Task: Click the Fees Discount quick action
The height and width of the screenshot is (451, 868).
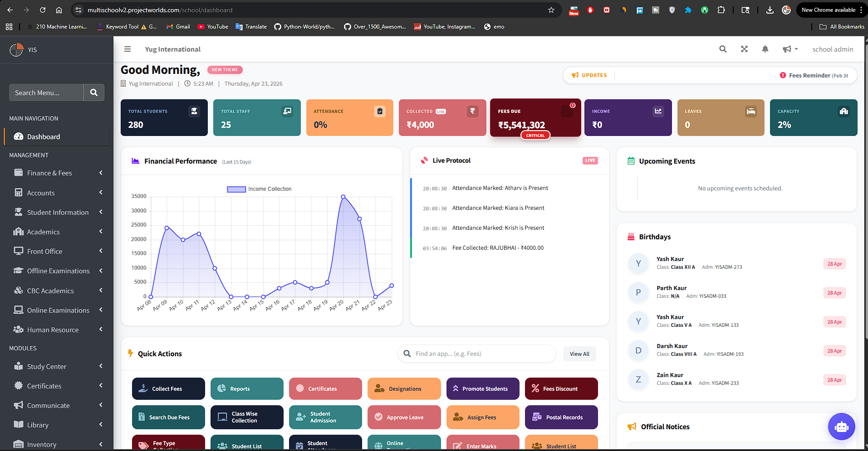Action: point(561,388)
